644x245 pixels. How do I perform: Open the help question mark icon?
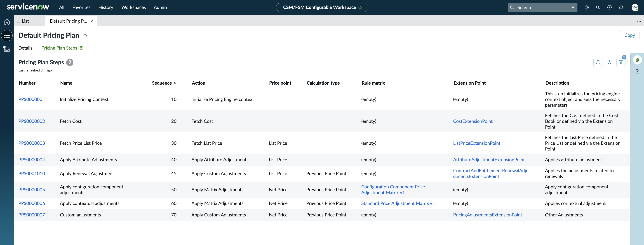610,8
